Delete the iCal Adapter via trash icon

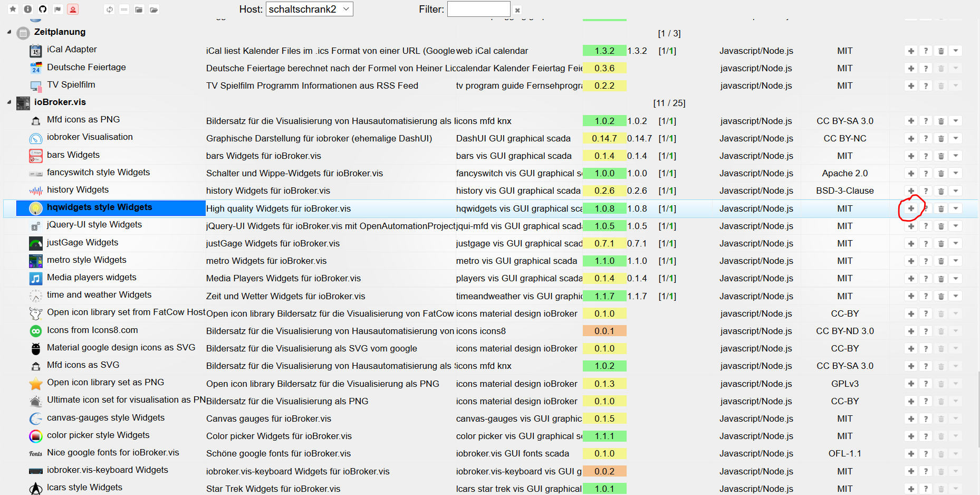[x=941, y=51]
